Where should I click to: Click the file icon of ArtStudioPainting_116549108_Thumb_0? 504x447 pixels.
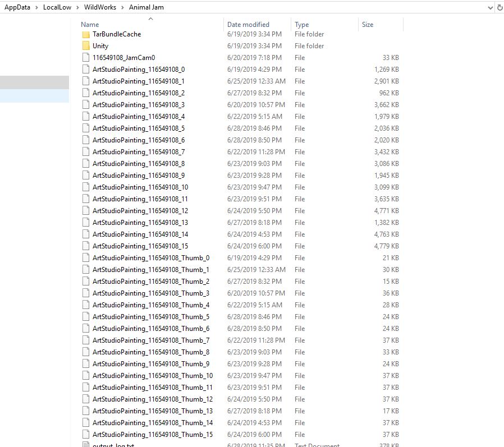86,258
